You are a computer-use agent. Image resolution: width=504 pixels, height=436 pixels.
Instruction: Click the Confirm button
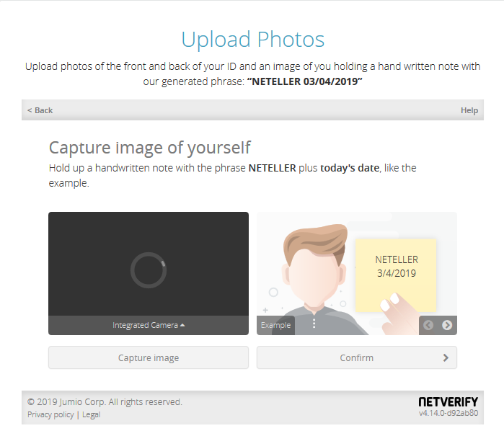[357, 357]
